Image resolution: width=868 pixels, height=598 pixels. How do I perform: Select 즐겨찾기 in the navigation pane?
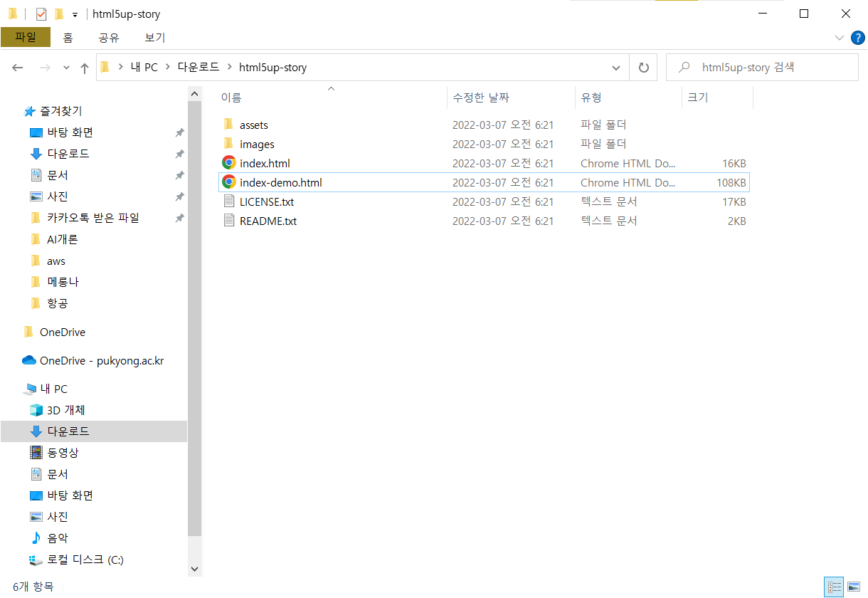click(61, 111)
